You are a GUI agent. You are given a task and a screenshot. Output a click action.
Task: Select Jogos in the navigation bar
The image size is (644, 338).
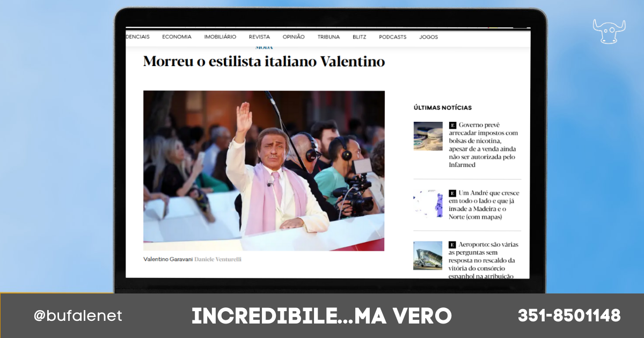click(428, 37)
